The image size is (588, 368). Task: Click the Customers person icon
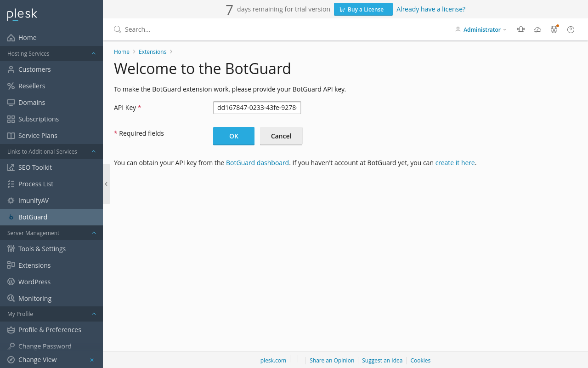click(11, 69)
